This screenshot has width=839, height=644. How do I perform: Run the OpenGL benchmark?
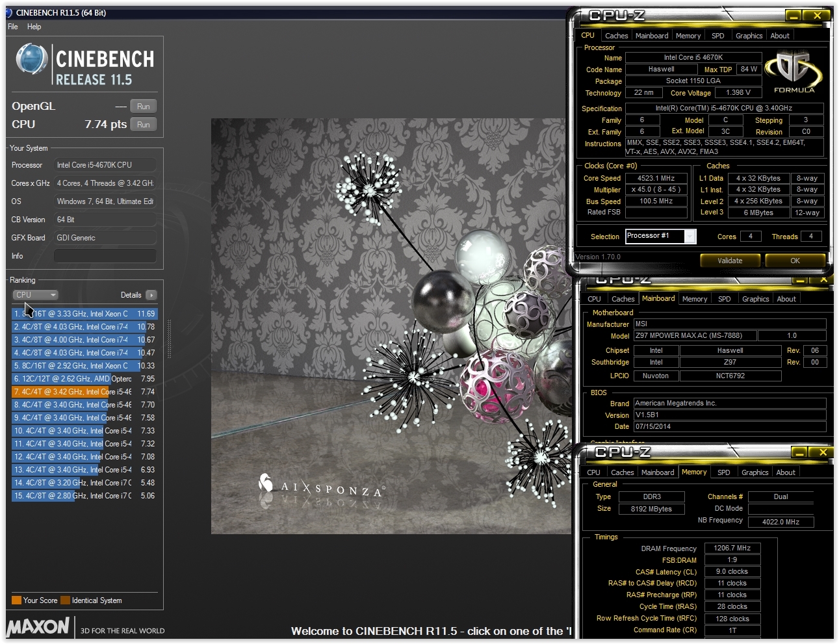(144, 107)
